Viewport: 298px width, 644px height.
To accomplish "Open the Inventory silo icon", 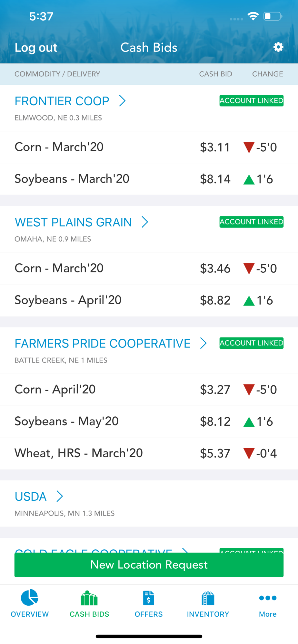I will point(208,598).
